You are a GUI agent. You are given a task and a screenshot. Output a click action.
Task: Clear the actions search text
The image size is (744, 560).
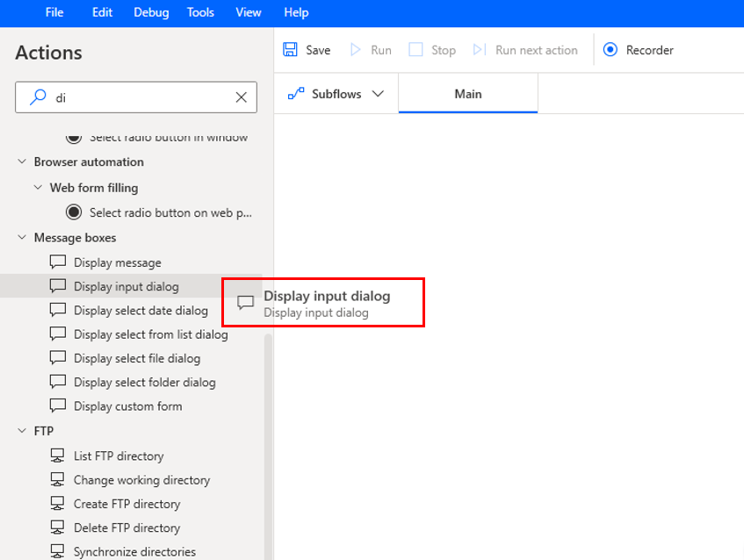241,97
